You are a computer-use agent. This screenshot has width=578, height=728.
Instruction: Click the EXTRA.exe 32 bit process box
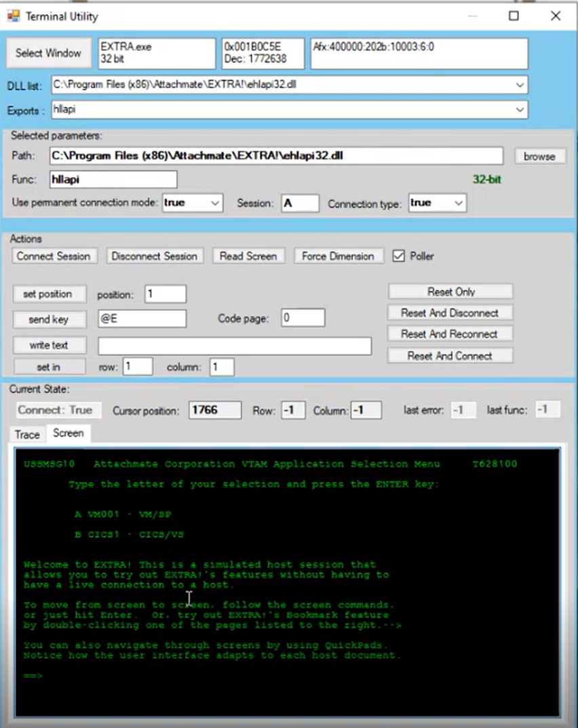coord(157,53)
